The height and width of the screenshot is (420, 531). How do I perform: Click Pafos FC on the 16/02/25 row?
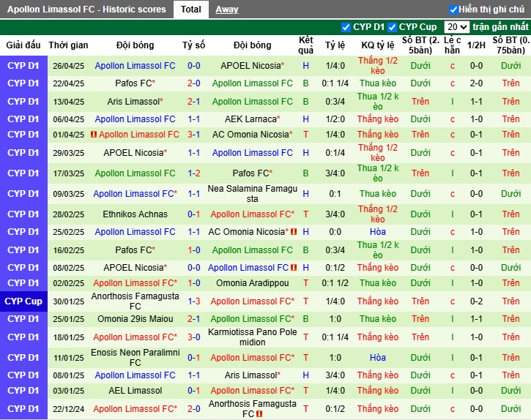click(x=135, y=250)
